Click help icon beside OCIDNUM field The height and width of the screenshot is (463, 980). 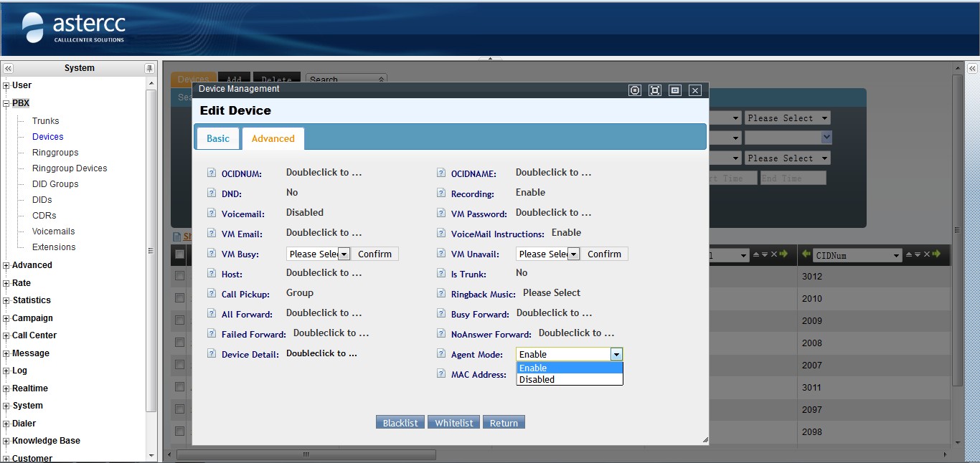212,173
